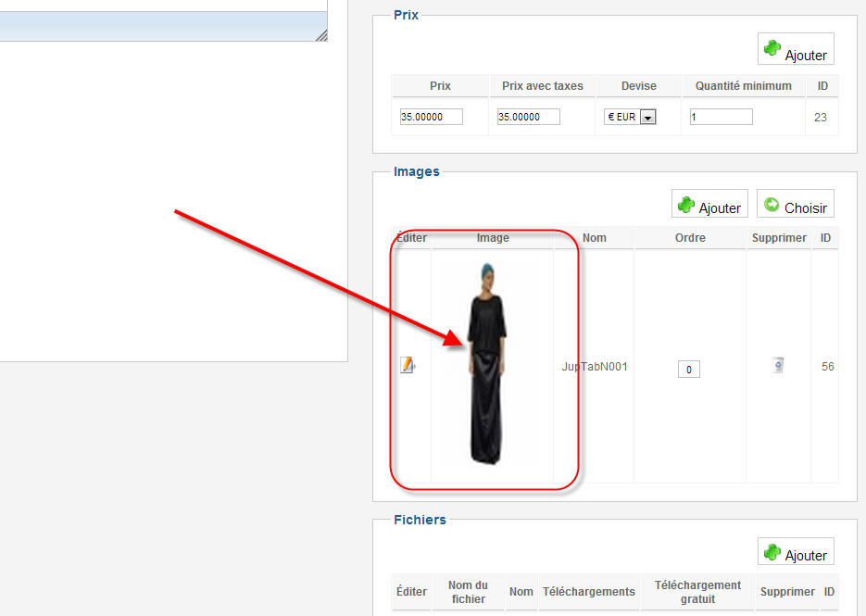Click the Ordre field containing 0

pyautogui.click(x=689, y=369)
